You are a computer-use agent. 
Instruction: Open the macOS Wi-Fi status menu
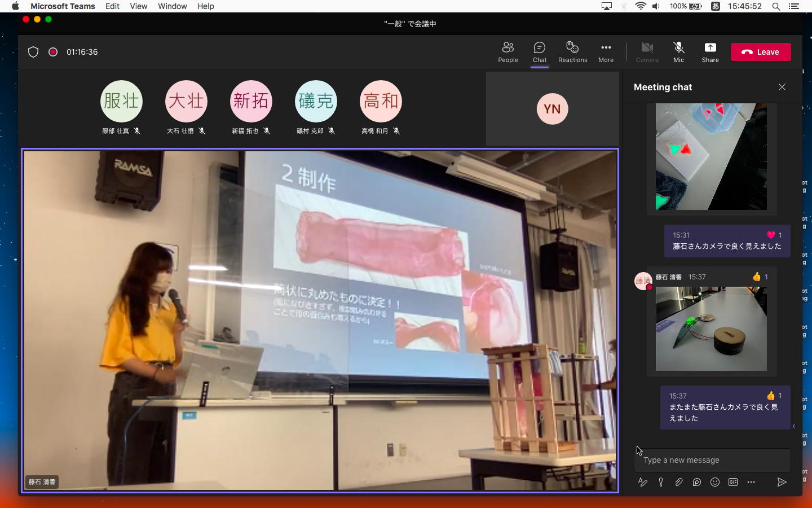coord(640,6)
